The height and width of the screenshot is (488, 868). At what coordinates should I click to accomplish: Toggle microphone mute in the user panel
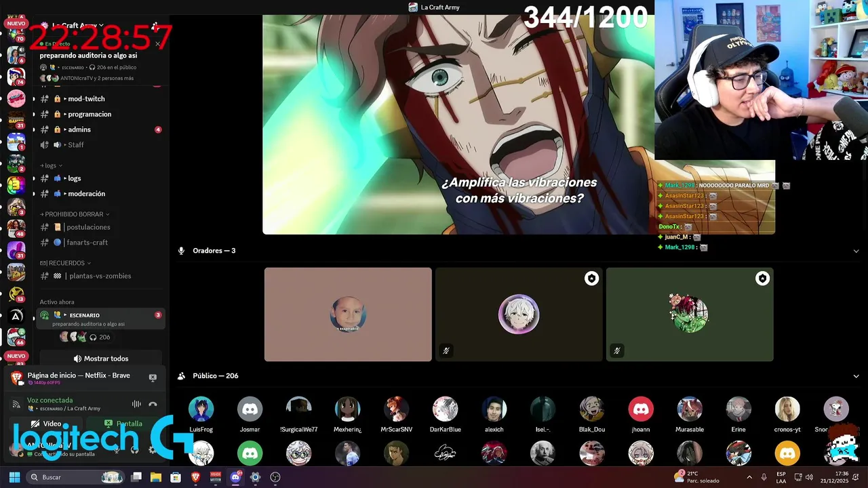[x=117, y=449]
